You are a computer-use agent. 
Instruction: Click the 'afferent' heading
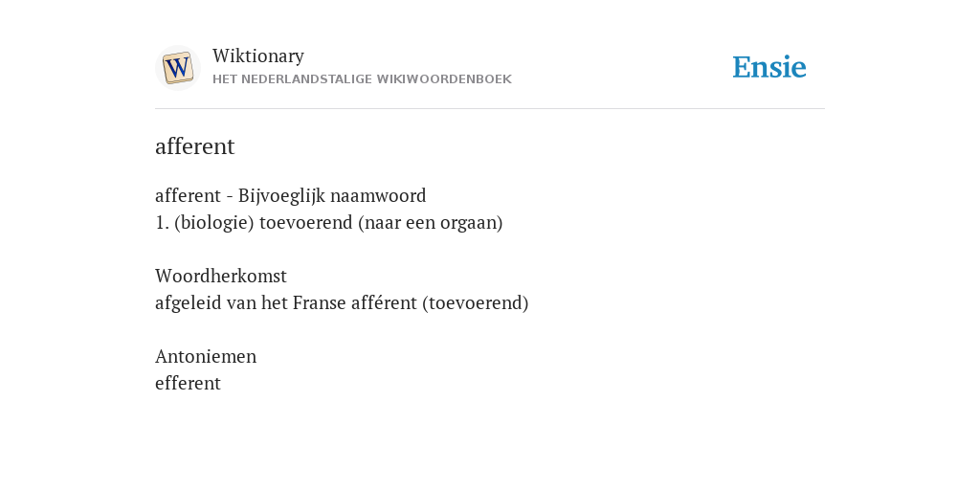(194, 146)
